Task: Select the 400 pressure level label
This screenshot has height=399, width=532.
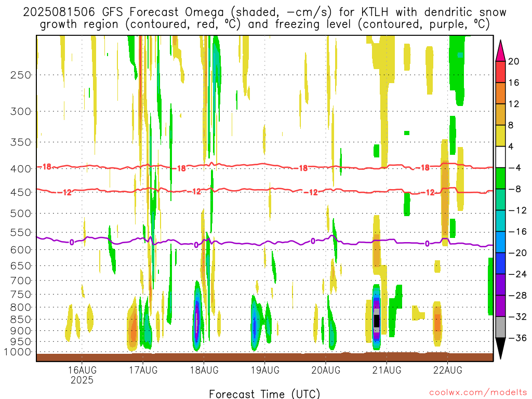Action: click(21, 169)
